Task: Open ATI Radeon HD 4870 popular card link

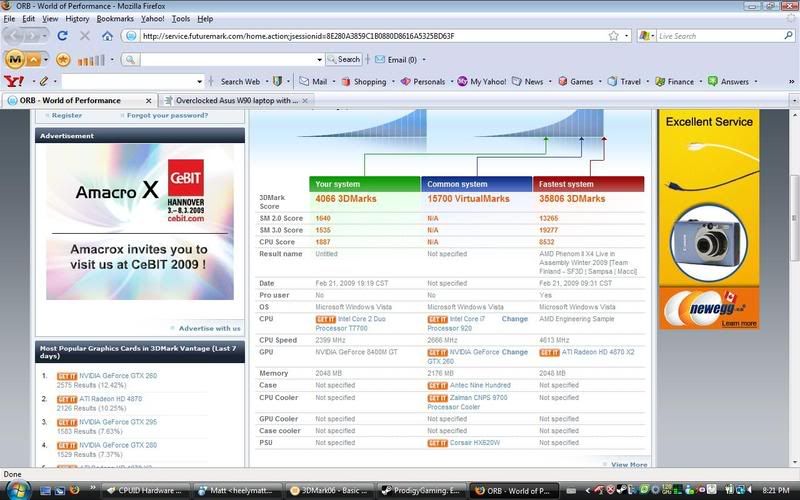Action: (x=111, y=399)
